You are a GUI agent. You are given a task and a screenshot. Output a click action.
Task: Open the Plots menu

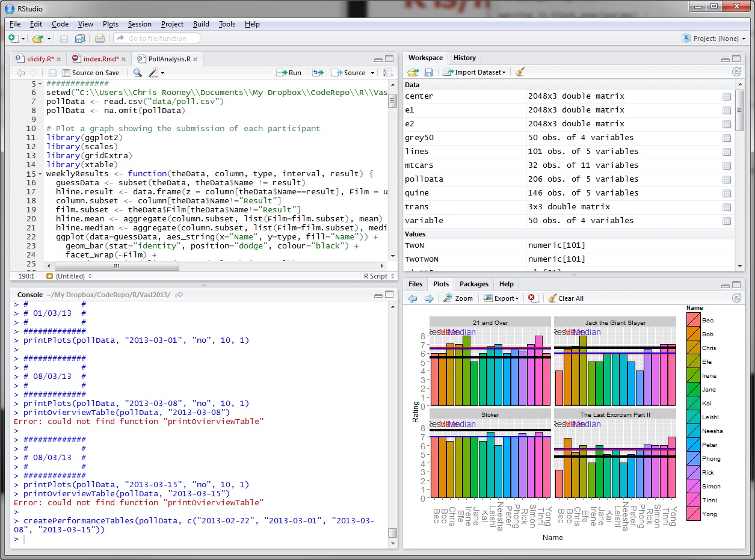click(111, 24)
